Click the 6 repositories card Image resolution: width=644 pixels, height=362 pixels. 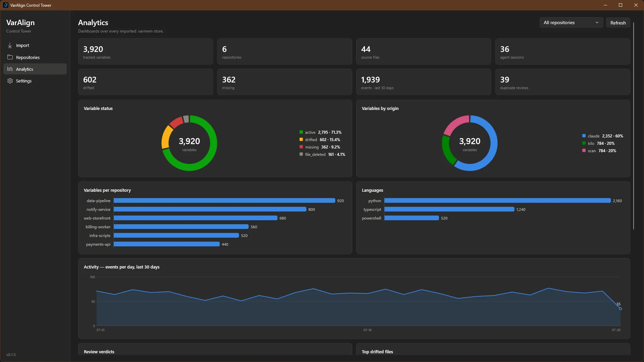(284, 51)
